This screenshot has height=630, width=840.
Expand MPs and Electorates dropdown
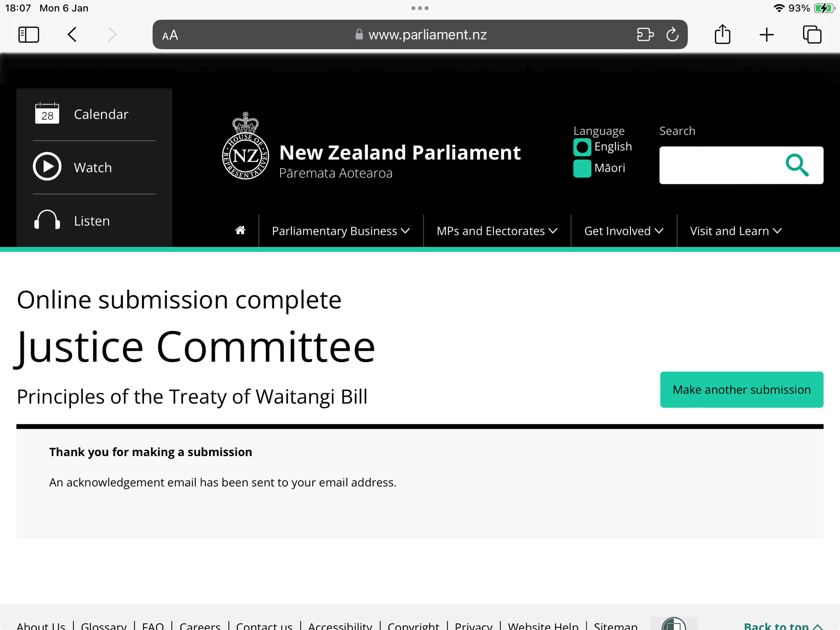pos(497,231)
